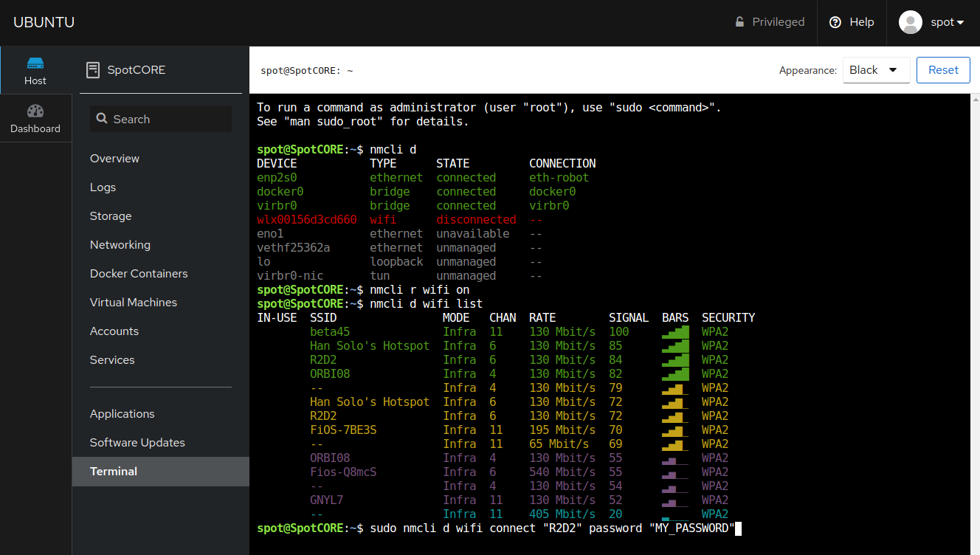
Task: Open Applications page
Action: coord(122,413)
